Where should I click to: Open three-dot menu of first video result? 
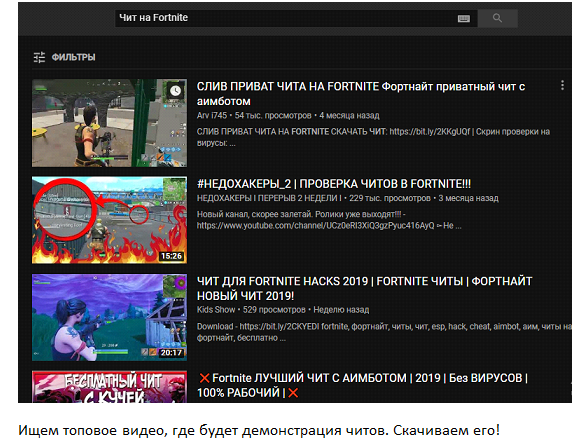pyautogui.click(x=562, y=85)
